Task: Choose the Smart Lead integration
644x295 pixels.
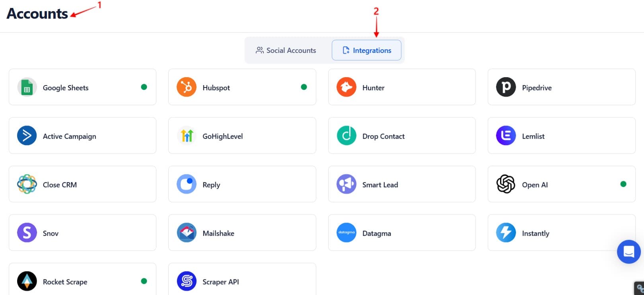Action: tap(402, 184)
